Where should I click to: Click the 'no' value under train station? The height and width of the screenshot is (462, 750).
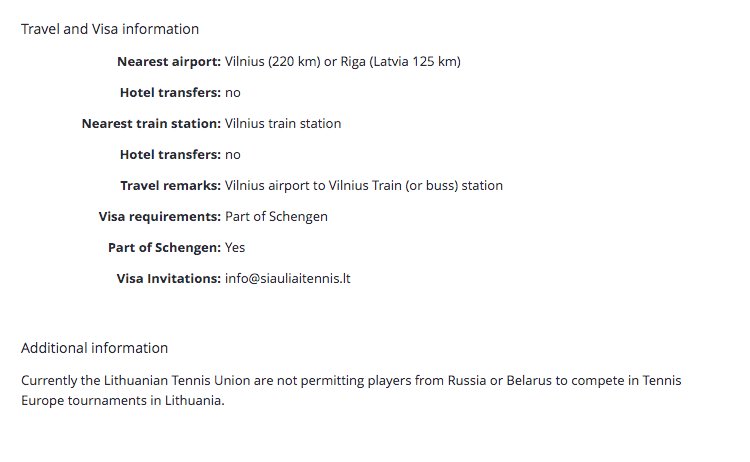click(x=232, y=155)
